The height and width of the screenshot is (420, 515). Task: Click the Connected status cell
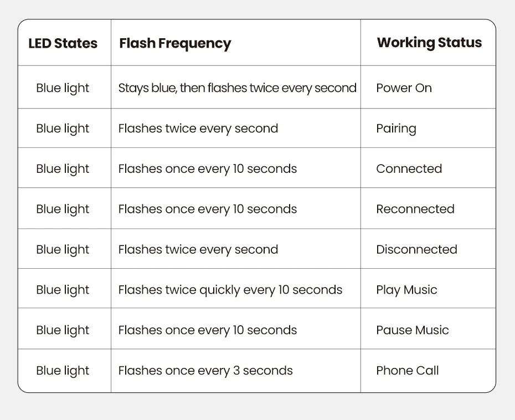409,168
